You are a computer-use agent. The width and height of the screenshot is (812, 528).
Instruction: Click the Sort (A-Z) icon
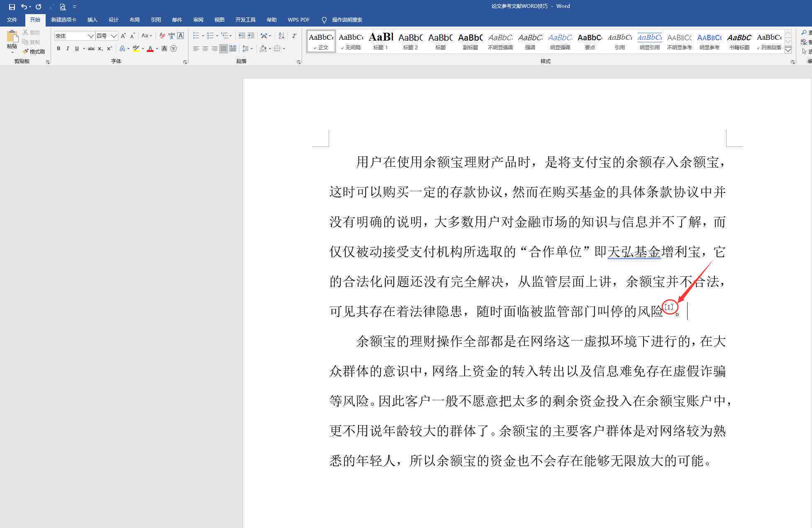[x=281, y=36]
